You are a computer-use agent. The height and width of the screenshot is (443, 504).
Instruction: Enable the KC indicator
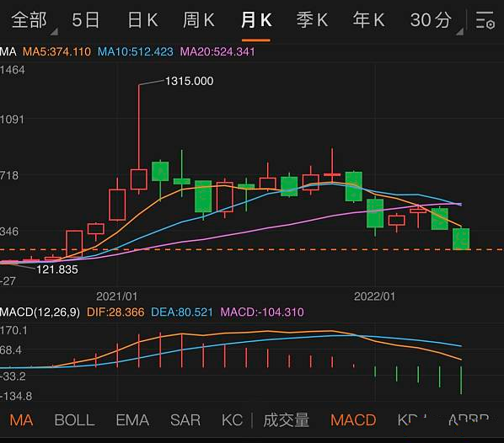[x=232, y=420]
